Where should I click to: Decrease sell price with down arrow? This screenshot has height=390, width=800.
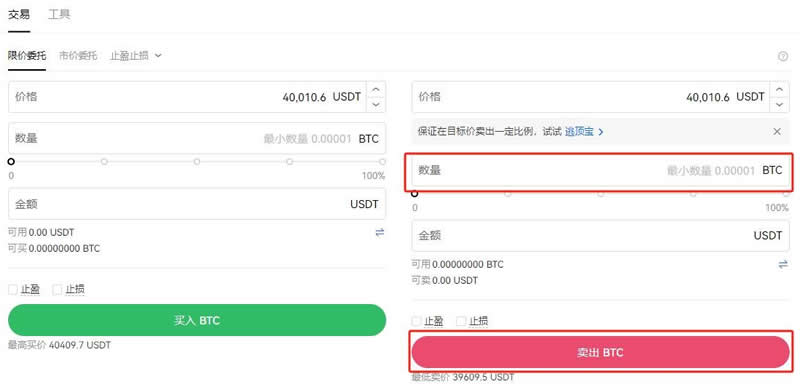[x=779, y=104]
